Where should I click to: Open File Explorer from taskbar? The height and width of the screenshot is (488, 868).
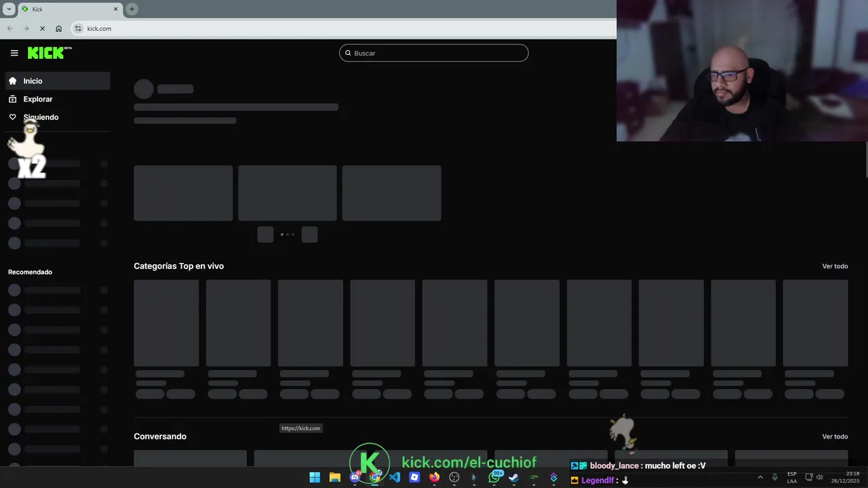334,477
